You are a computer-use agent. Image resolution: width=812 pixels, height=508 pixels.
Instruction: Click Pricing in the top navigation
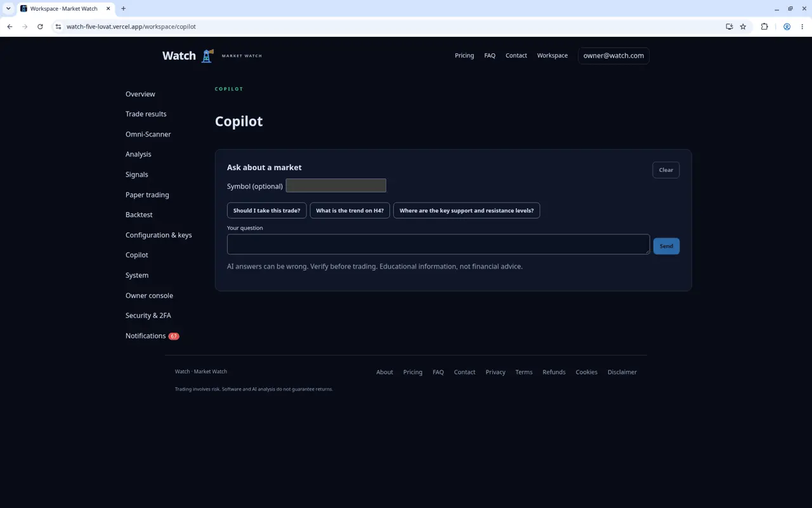coord(464,55)
